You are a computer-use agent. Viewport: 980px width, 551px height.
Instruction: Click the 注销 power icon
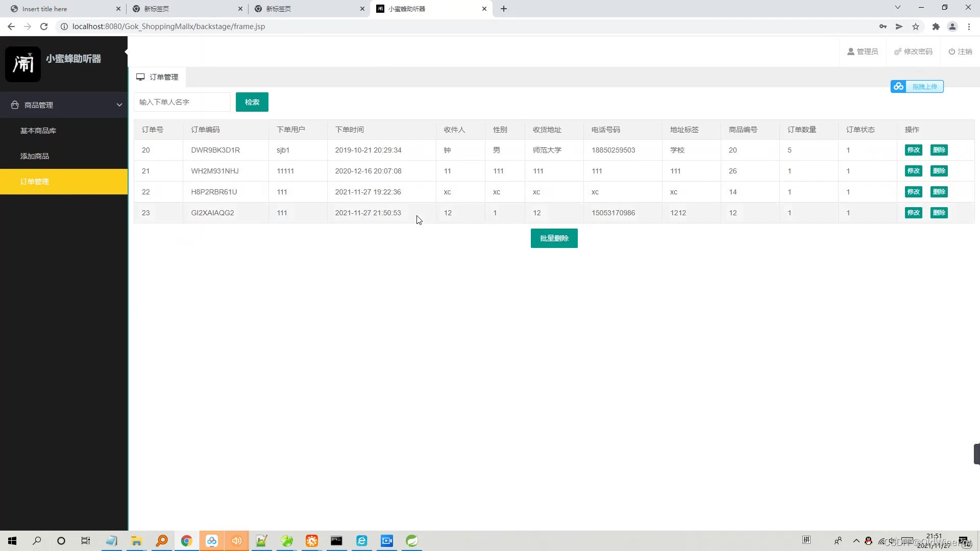(952, 52)
